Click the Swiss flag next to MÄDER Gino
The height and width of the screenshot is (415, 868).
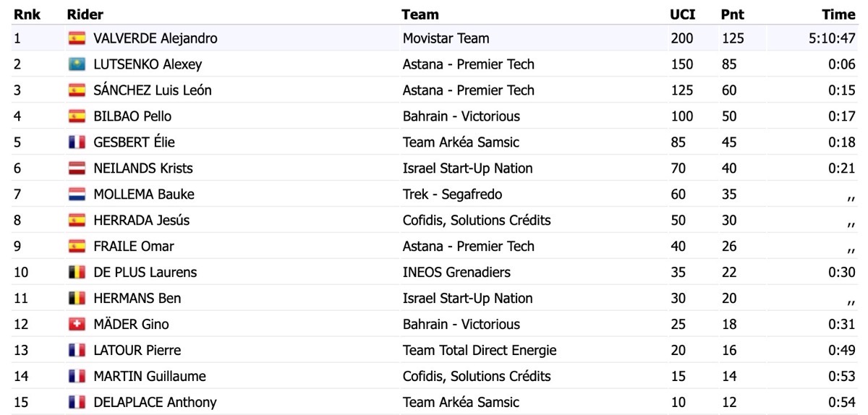77,325
